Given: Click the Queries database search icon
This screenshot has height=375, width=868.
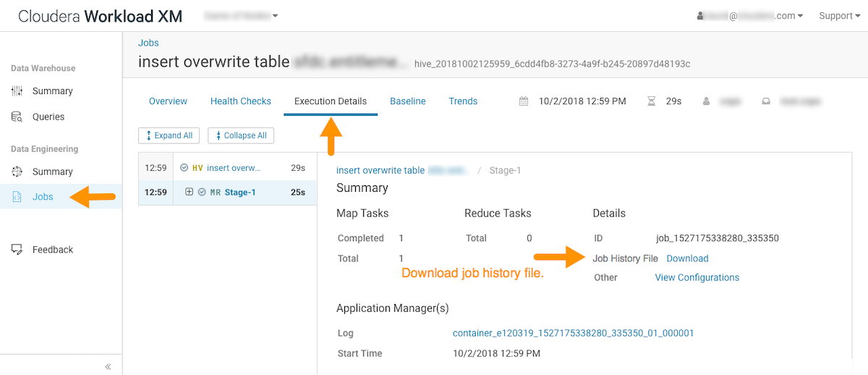Looking at the screenshot, I should [17, 117].
